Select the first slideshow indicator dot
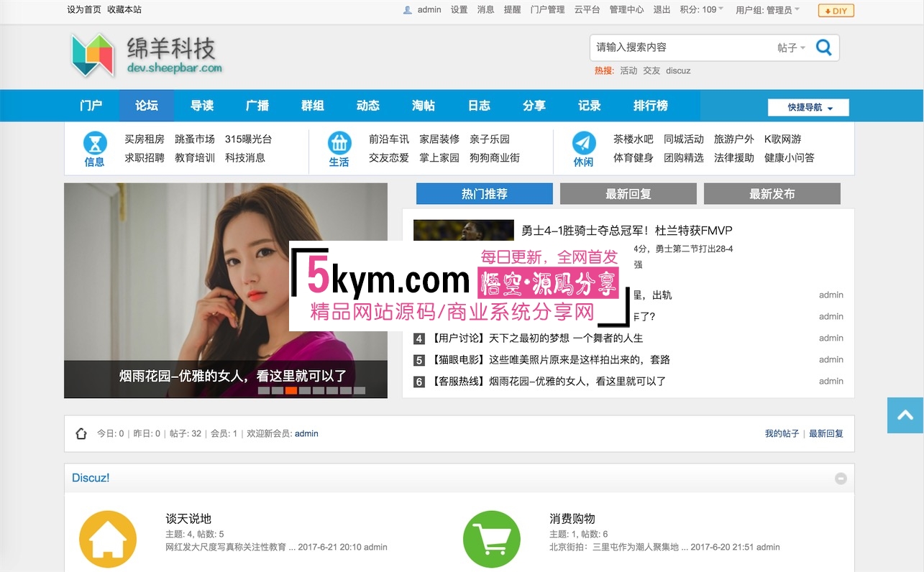 tap(264, 391)
